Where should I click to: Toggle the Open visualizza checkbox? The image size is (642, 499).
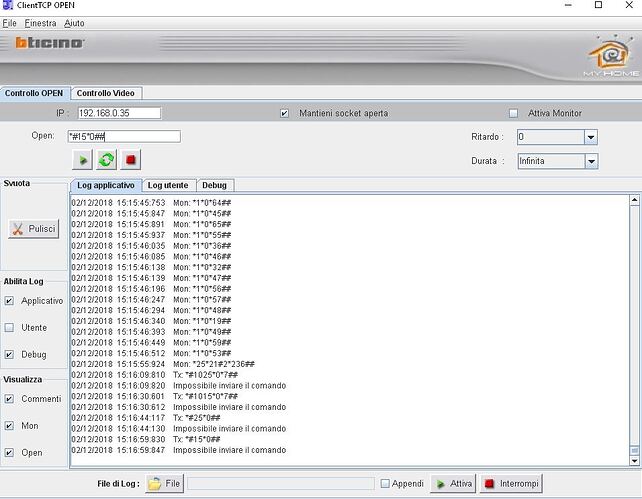(9, 453)
